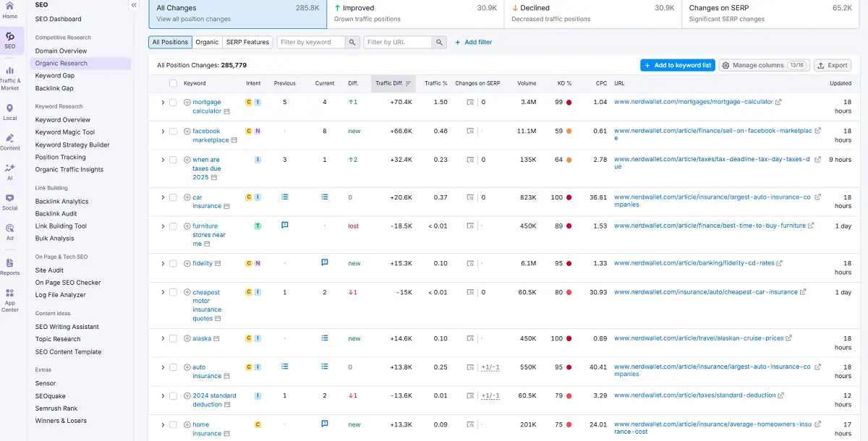Check the furniture stores near me checkbox
Screen dimensions: 868x441
[x=173, y=226]
